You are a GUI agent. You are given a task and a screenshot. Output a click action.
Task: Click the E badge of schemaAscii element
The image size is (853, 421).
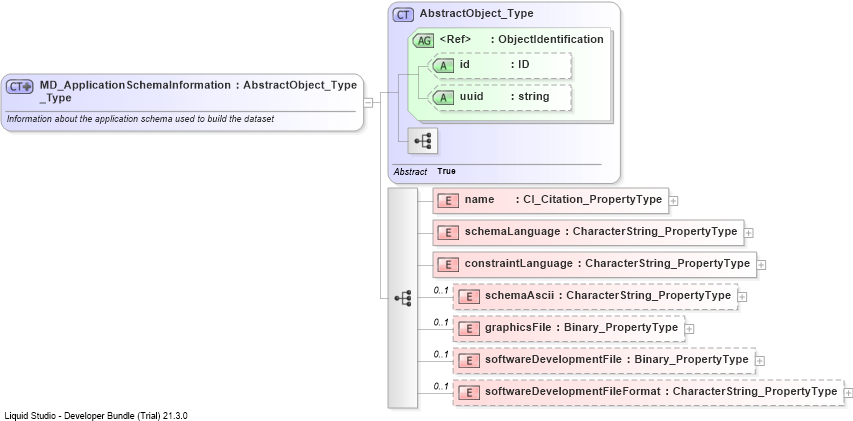[468, 296]
